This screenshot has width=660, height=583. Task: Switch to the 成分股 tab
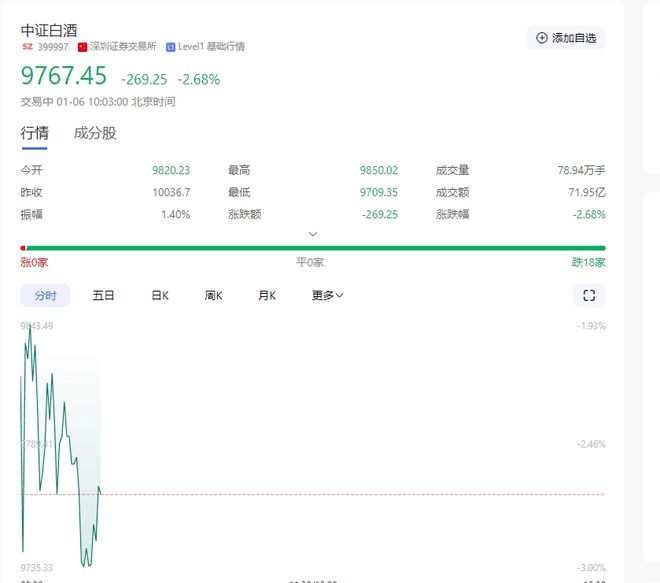(95, 133)
